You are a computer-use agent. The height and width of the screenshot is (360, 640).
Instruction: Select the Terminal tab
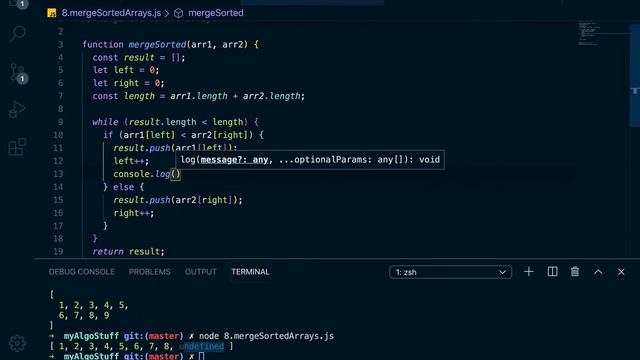coord(250,272)
